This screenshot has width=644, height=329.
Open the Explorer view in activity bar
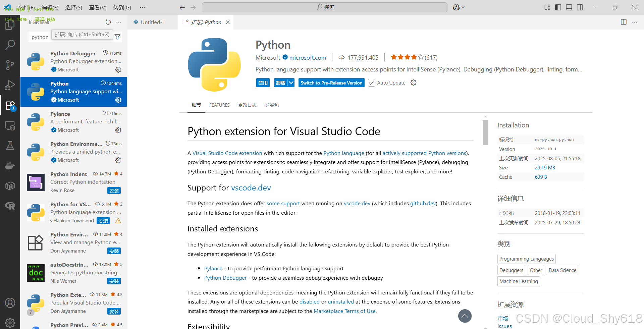click(10, 24)
